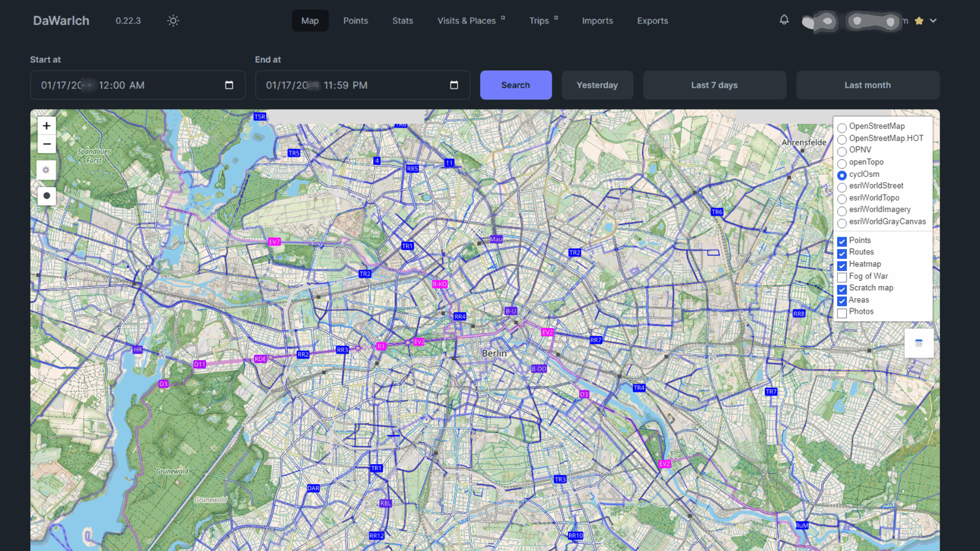Open the Exports page
The width and height of the screenshot is (980, 551).
pos(653,21)
